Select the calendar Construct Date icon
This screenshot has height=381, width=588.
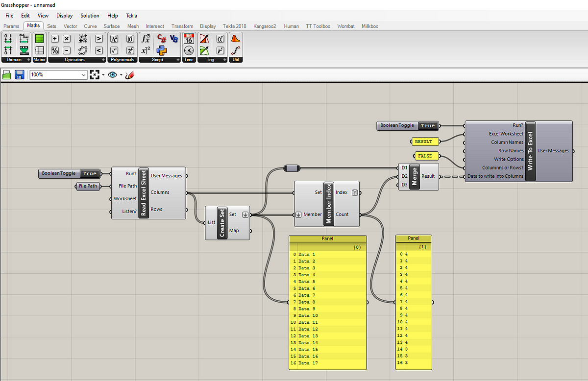click(x=189, y=38)
